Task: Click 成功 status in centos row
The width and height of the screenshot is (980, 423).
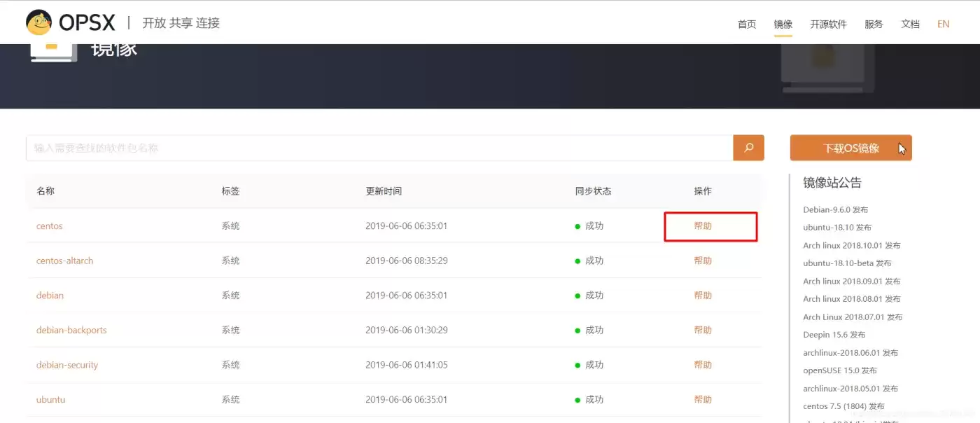Action: [x=594, y=226]
